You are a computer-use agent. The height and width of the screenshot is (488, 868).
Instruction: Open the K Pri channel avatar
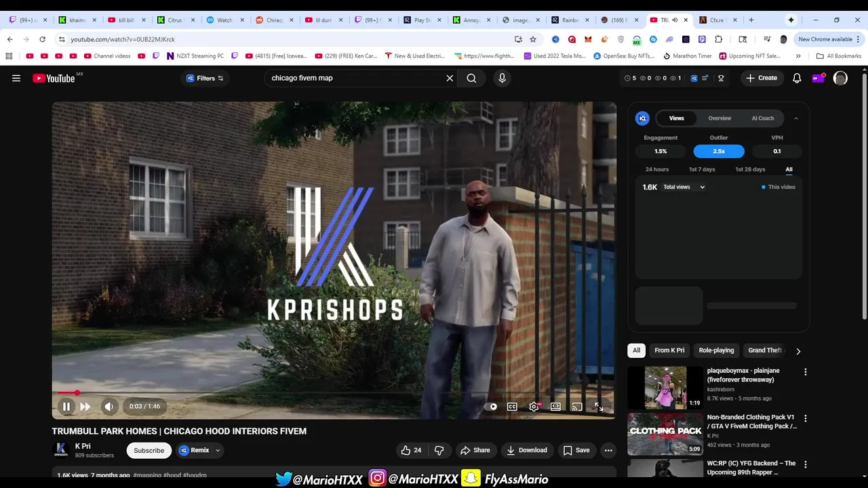click(60, 450)
